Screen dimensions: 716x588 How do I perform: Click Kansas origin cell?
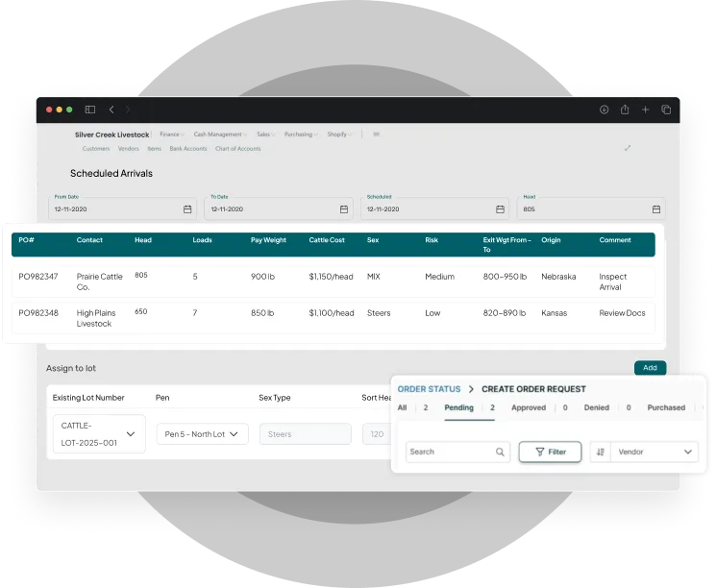554,313
